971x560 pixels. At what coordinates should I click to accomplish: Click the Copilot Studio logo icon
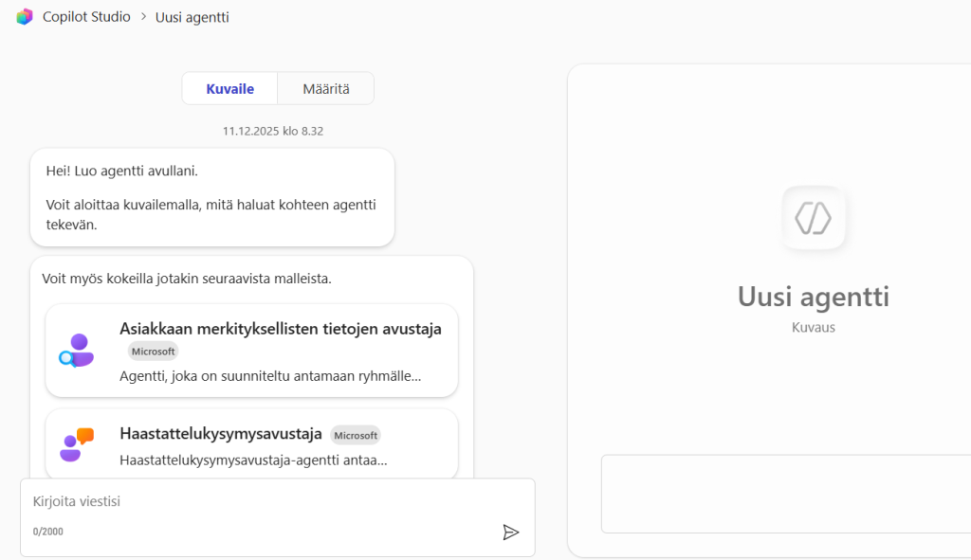[24, 16]
